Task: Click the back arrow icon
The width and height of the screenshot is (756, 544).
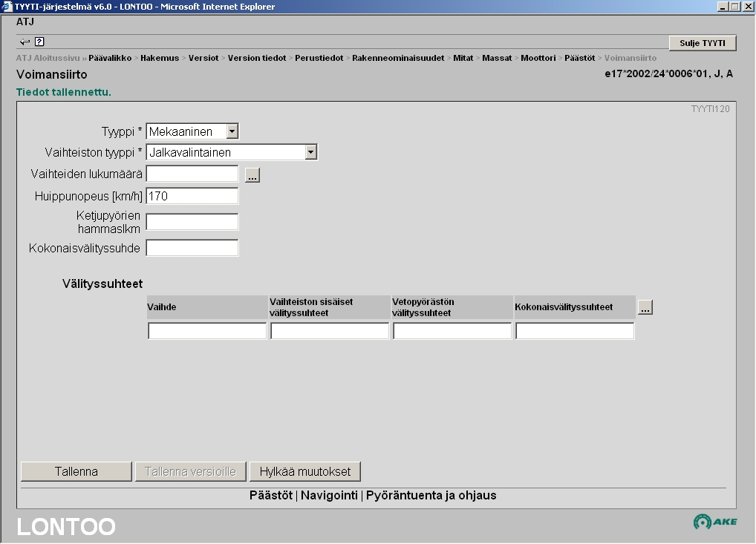Action: pos(25,42)
